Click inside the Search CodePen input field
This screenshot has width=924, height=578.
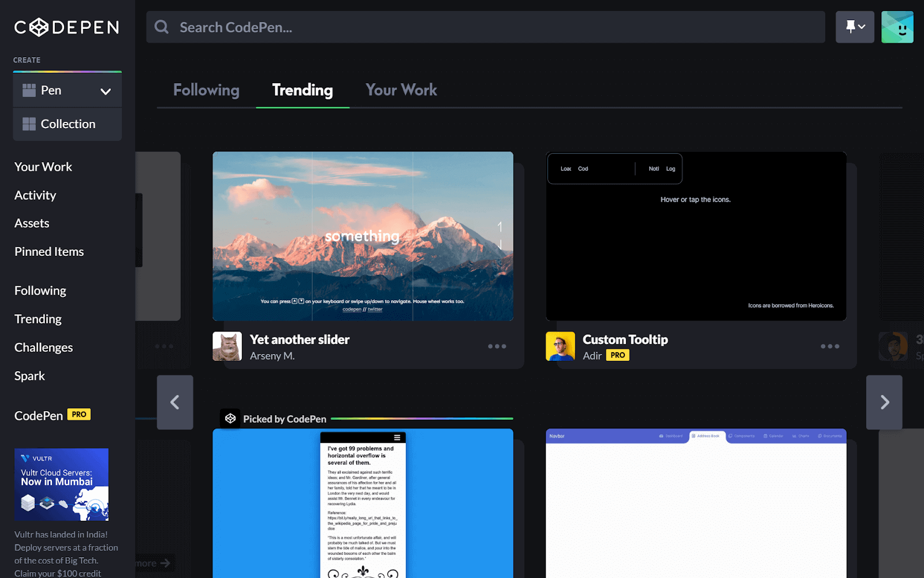404,27
